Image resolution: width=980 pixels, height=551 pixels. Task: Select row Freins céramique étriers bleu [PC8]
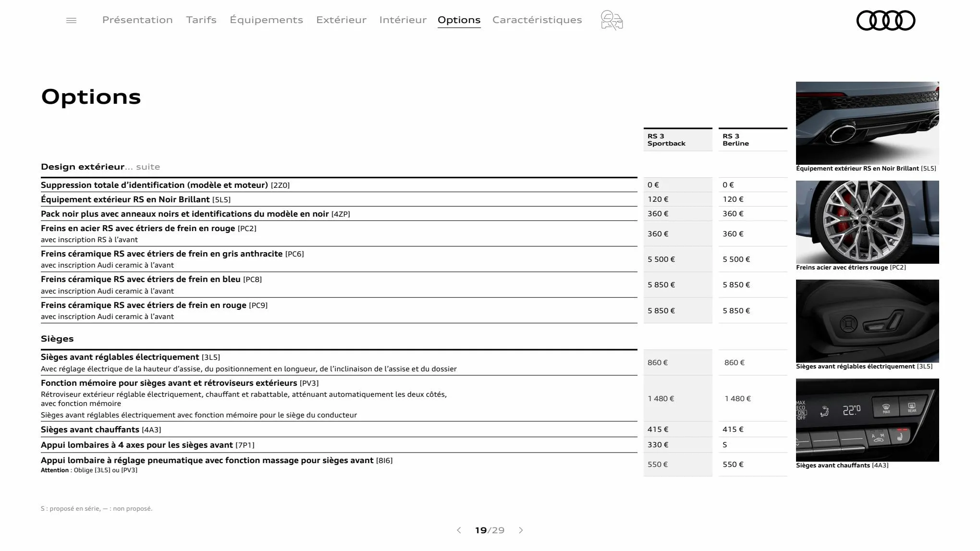point(339,284)
